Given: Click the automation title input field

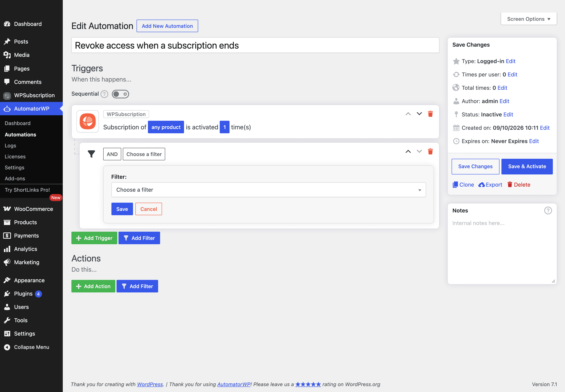Looking at the screenshot, I should coord(255,45).
